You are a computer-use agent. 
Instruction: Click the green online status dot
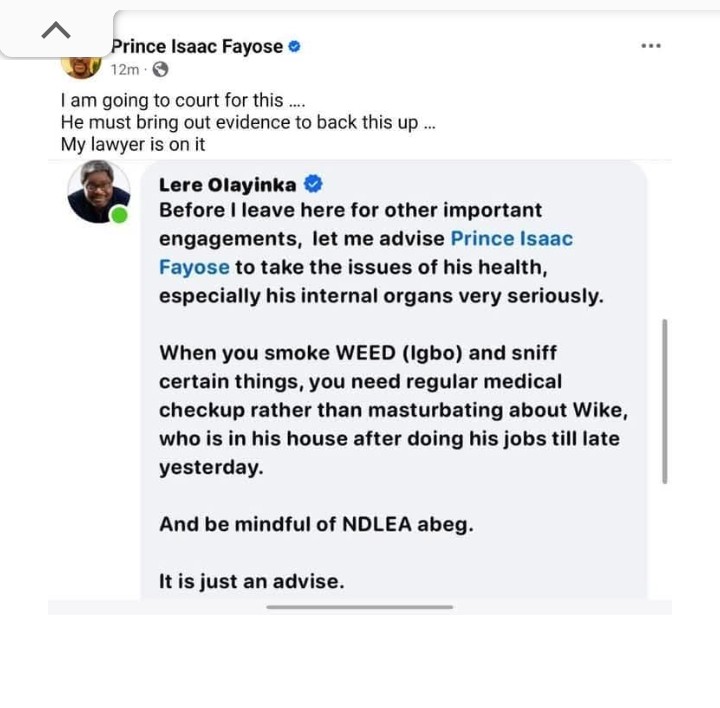tap(119, 214)
